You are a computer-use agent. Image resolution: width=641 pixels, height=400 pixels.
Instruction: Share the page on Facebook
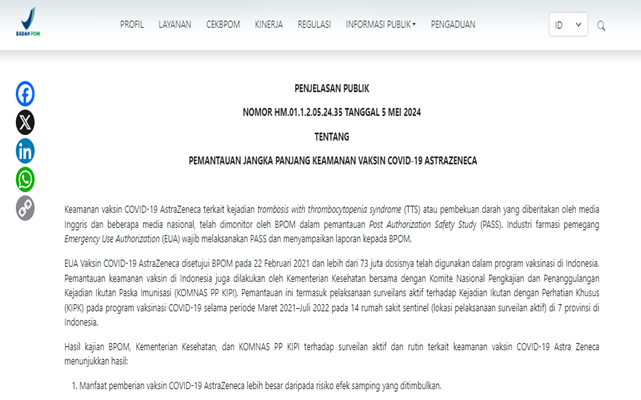click(25, 94)
